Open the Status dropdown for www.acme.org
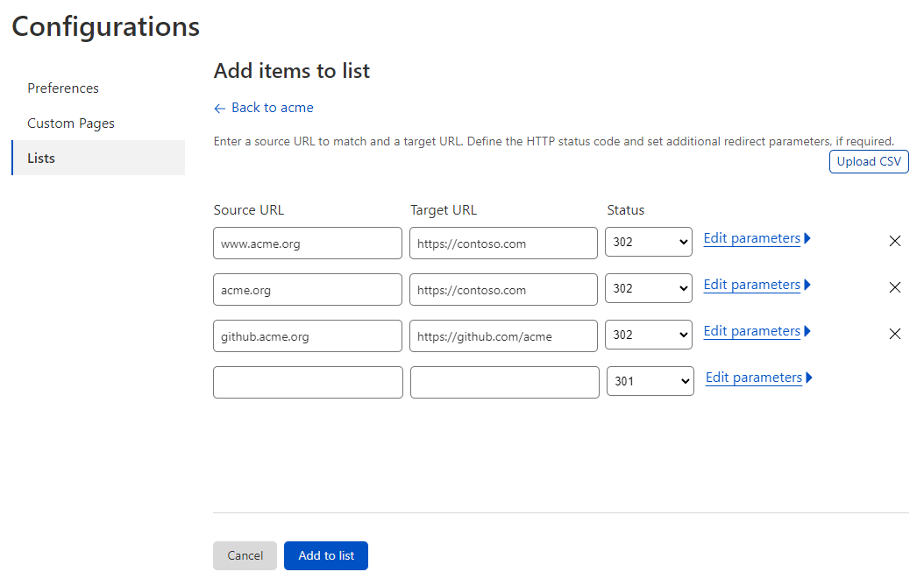Image resolution: width=924 pixels, height=586 pixels. pos(649,242)
